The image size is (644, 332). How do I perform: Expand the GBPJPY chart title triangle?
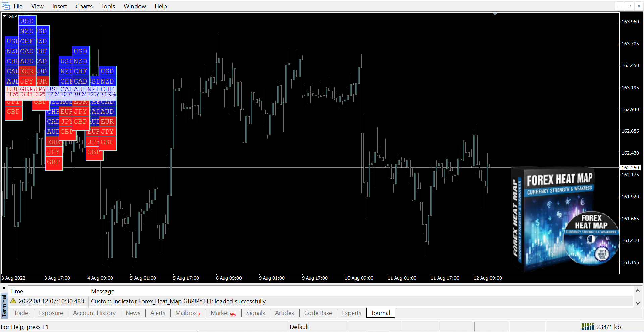tap(5, 16)
